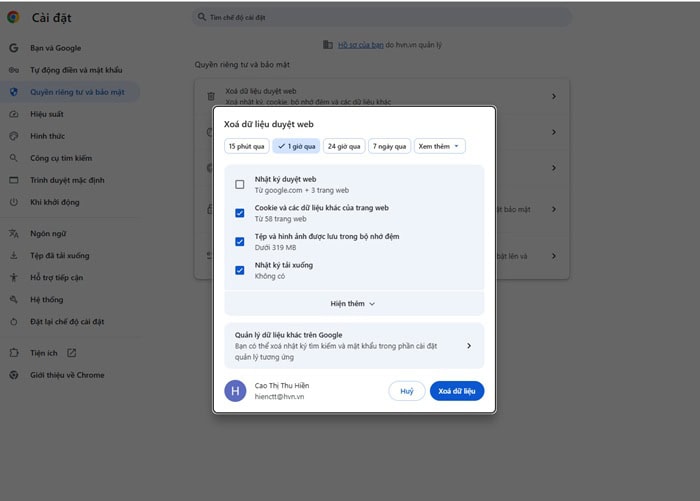The height and width of the screenshot is (501, 700).
Task: Click the Google G icon for Bạn và Google
Action: point(13,48)
